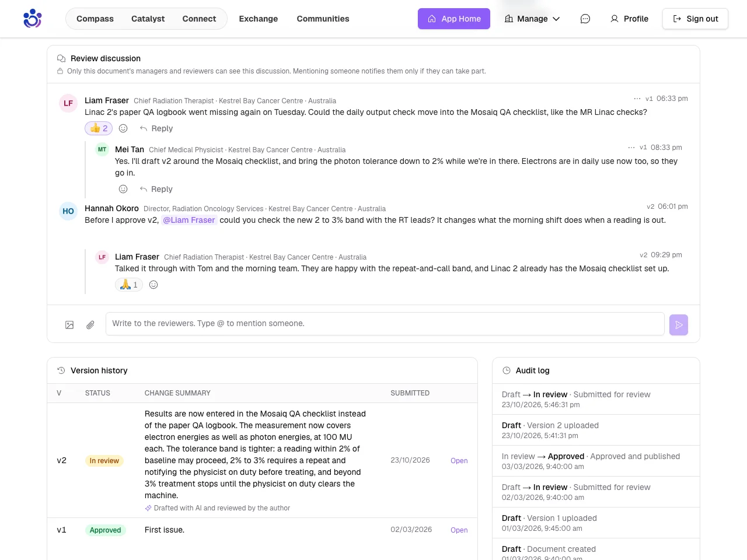The height and width of the screenshot is (560, 747).
Task: Open the Communities menu item
Action: (x=323, y=19)
